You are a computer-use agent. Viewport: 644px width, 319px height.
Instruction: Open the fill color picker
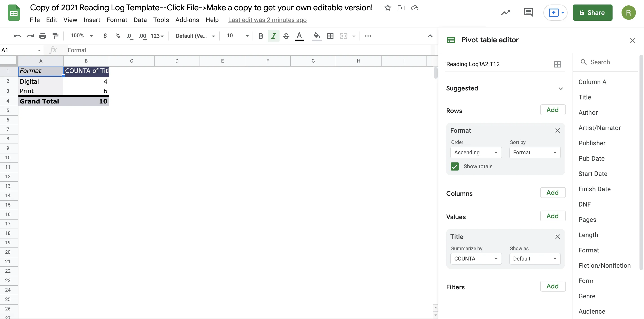pyautogui.click(x=317, y=36)
